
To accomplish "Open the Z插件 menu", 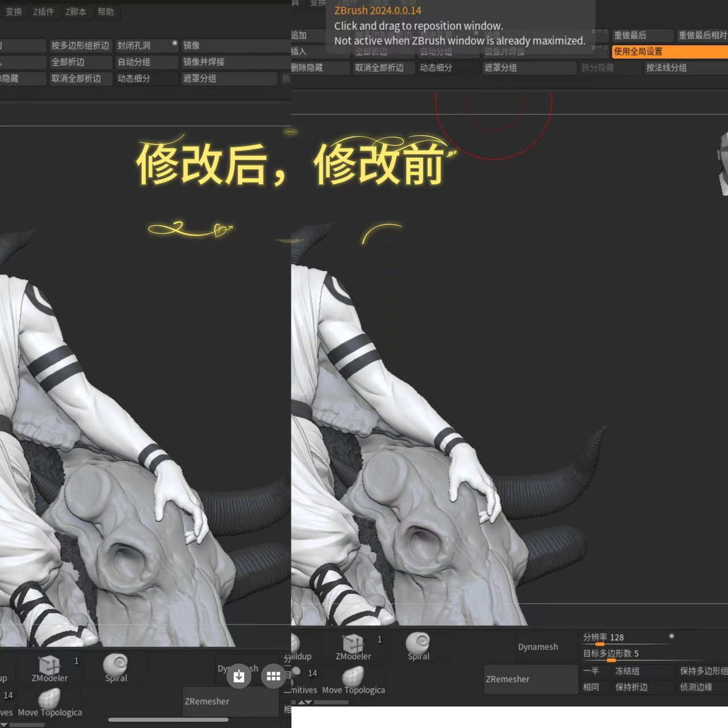I will pos(43,12).
